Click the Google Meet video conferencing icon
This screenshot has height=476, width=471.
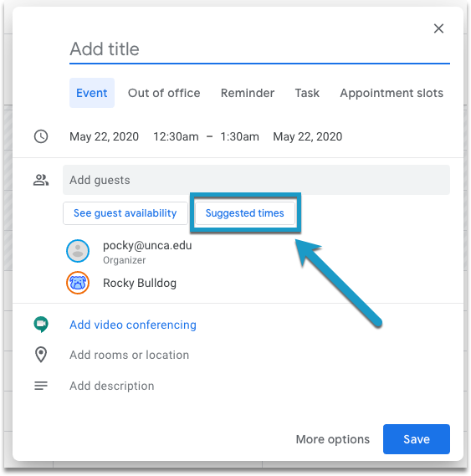click(41, 325)
